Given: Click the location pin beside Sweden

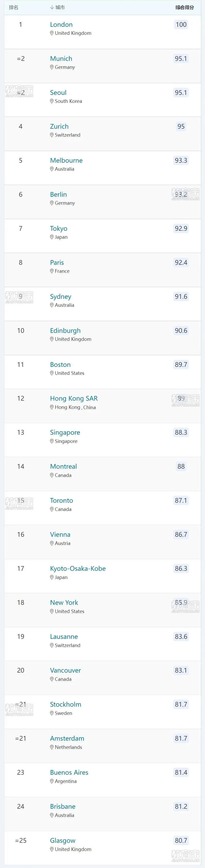Looking at the screenshot, I should [x=52, y=713].
